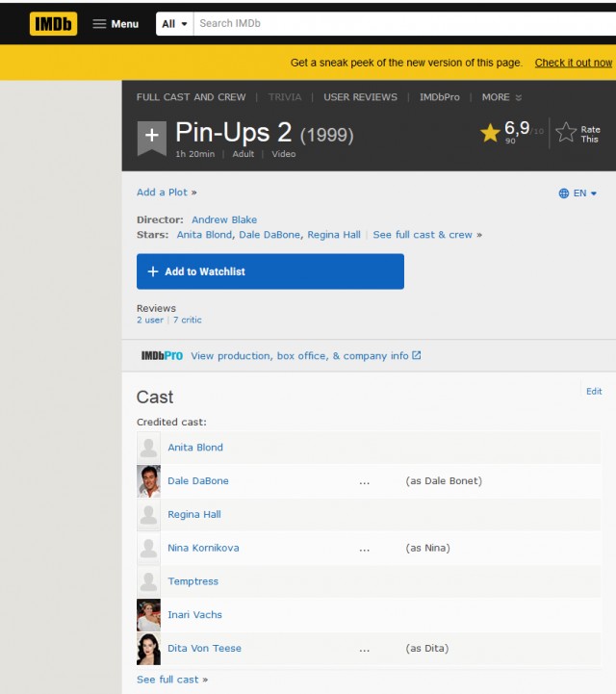Screen dimensions: 616x694
Task: Click Regina Hall's placeholder avatar
Action: tap(148, 515)
